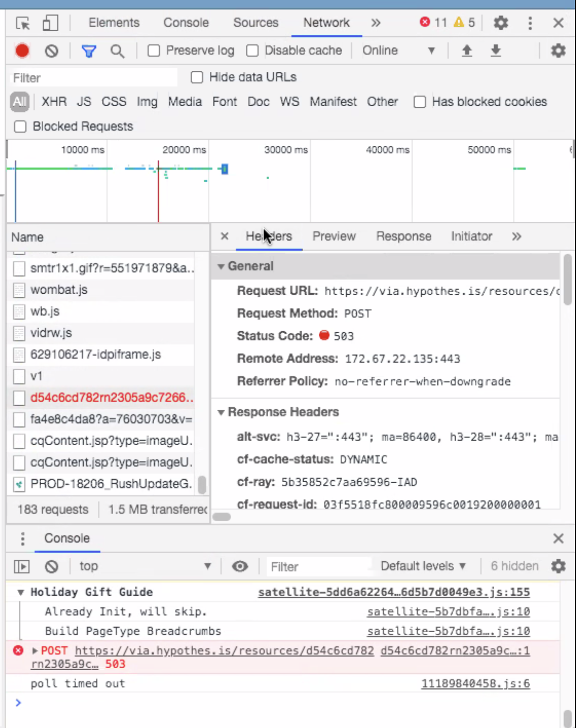
Task: Select the failed d54c6cd782rn2305a9c7266 request
Action: tap(102, 398)
